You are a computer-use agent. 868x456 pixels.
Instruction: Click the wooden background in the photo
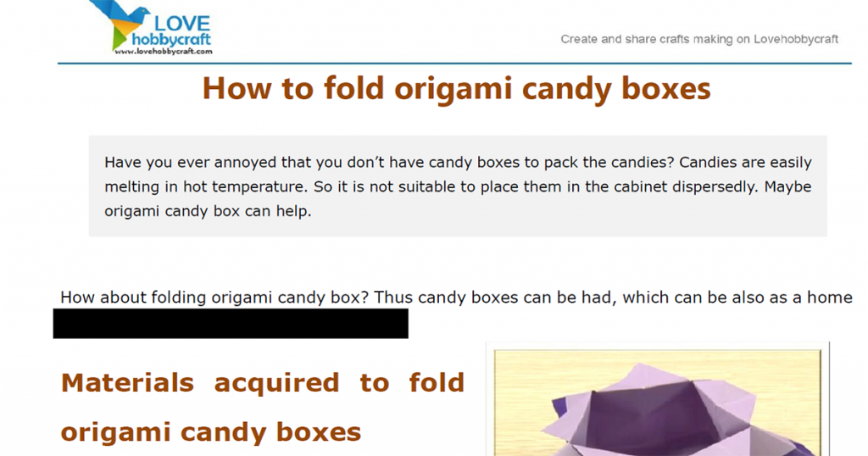click(x=531, y=382)
